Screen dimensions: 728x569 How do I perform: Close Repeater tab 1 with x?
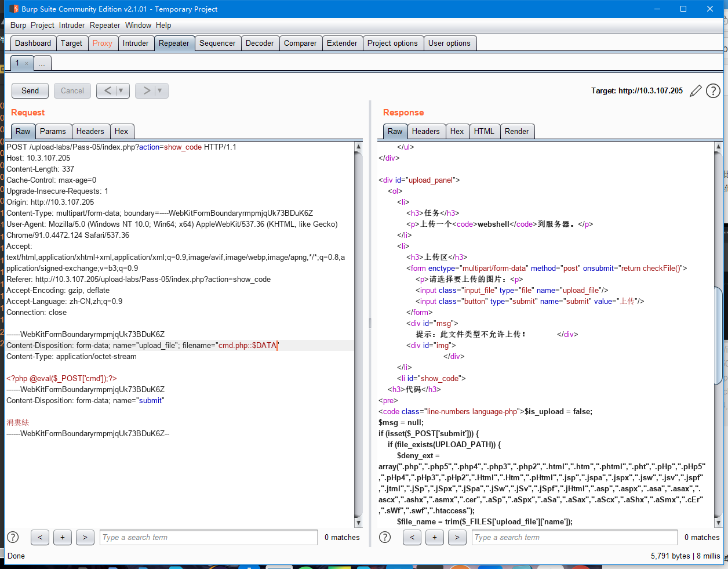click(x=26, y=63)
